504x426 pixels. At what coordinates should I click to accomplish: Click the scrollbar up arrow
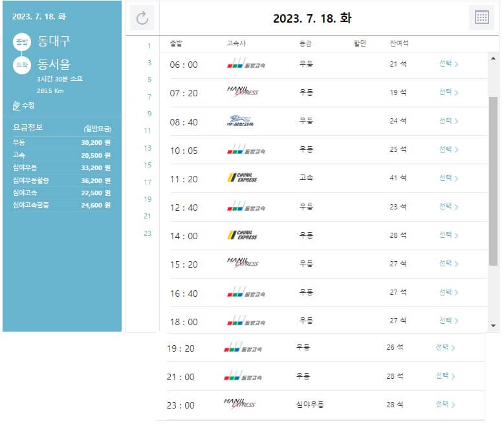(493, 58)
